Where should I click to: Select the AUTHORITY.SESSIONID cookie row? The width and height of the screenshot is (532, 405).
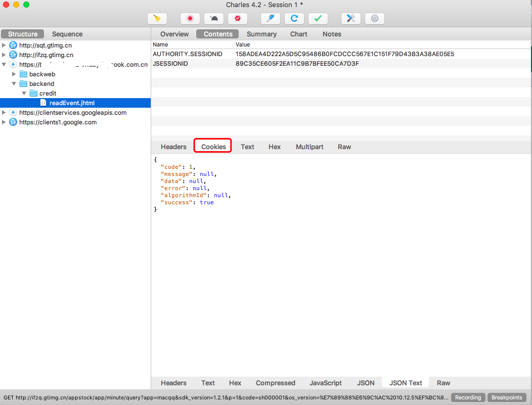point(341,54)
